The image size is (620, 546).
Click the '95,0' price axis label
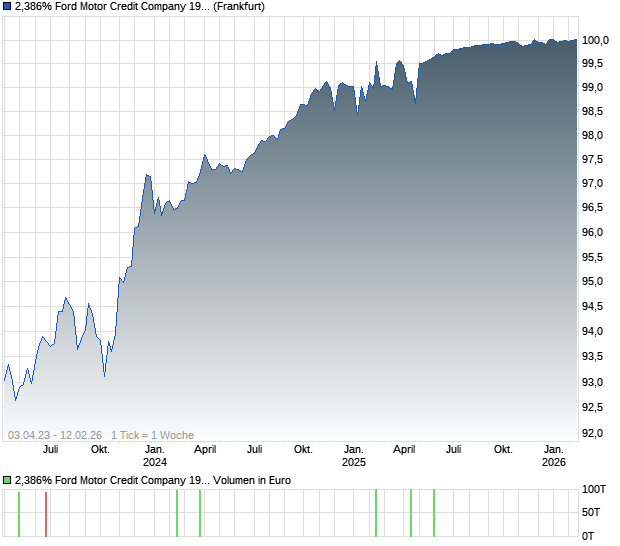pyautogui.click(x=592, y=282)
